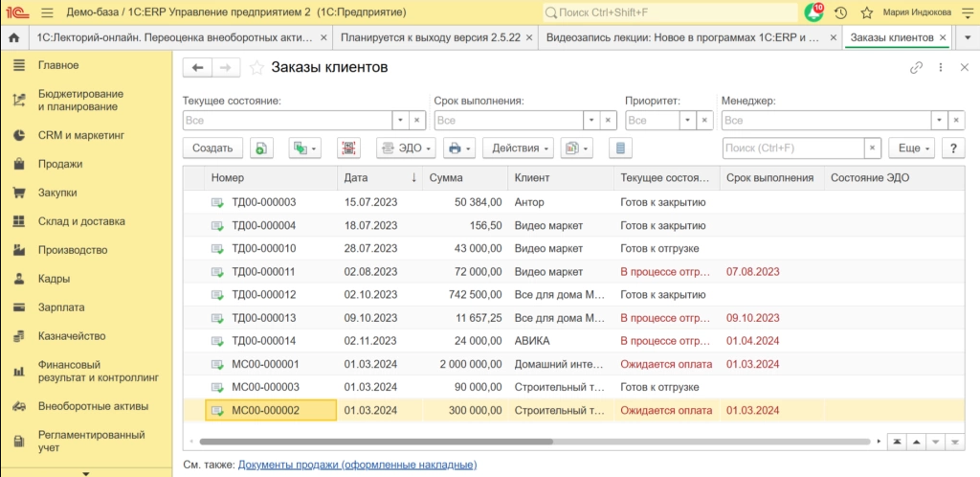
Task: Open the ЭДО dropdown button
Action: 406,148
